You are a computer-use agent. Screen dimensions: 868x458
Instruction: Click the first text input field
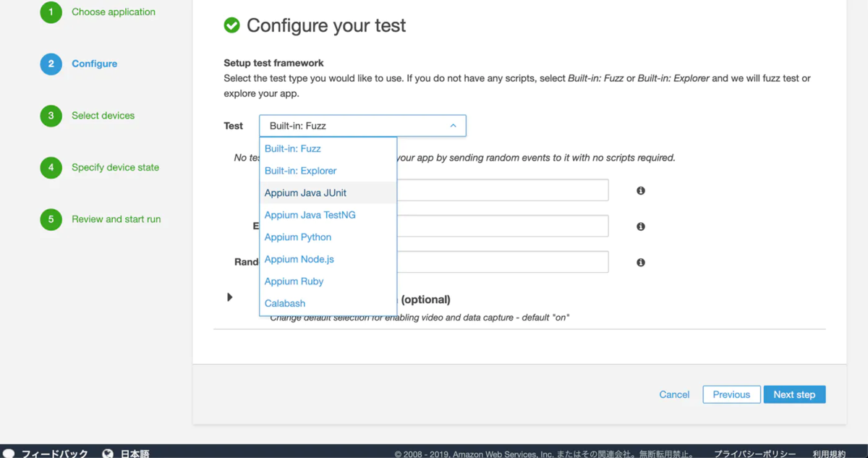coord(502,190)
